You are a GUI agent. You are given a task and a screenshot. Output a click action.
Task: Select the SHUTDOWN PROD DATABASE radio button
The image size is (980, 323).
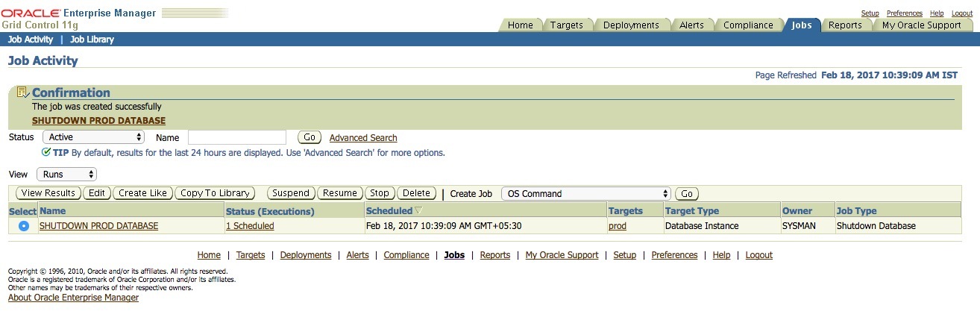click(23, 226)
